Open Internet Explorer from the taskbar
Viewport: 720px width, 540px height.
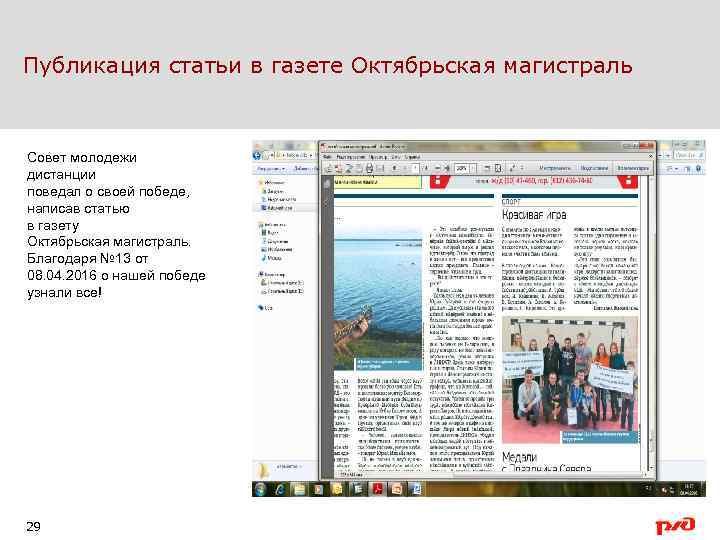280,489
